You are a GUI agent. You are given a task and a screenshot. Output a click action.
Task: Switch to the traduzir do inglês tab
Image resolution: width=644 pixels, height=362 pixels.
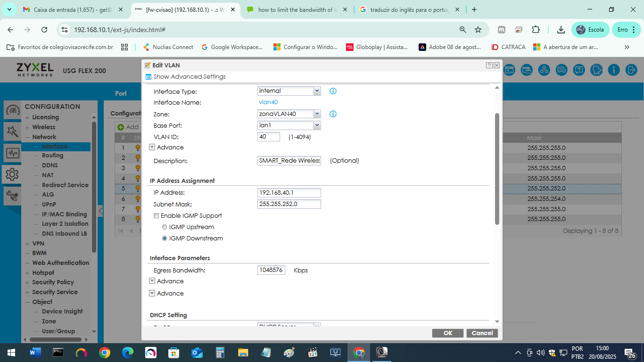pyautogui.click(x=410, y=9)
